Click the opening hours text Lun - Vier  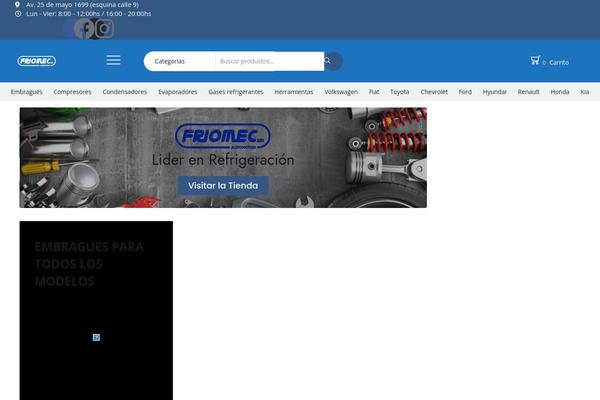88,14
